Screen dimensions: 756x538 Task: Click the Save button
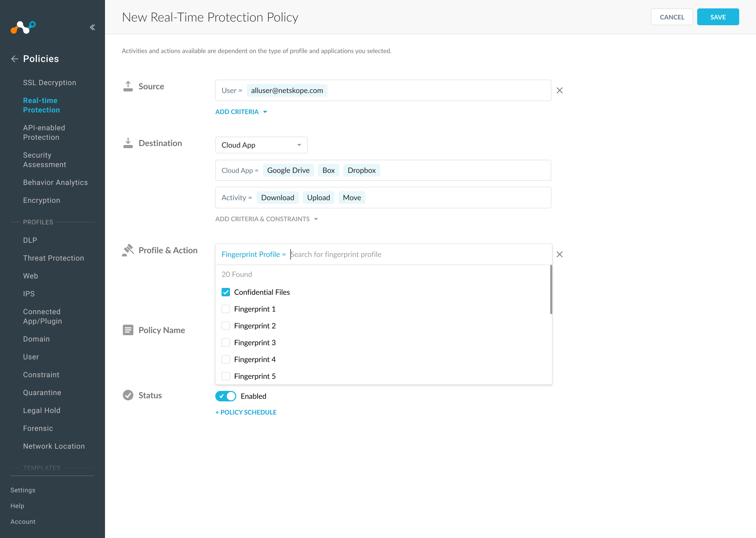tap(718, 17)
